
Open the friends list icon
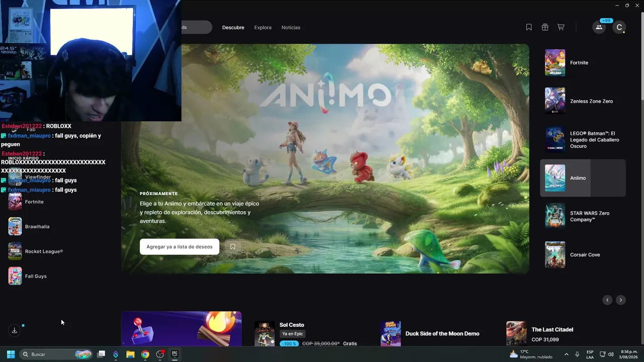(x=599, y=27)
